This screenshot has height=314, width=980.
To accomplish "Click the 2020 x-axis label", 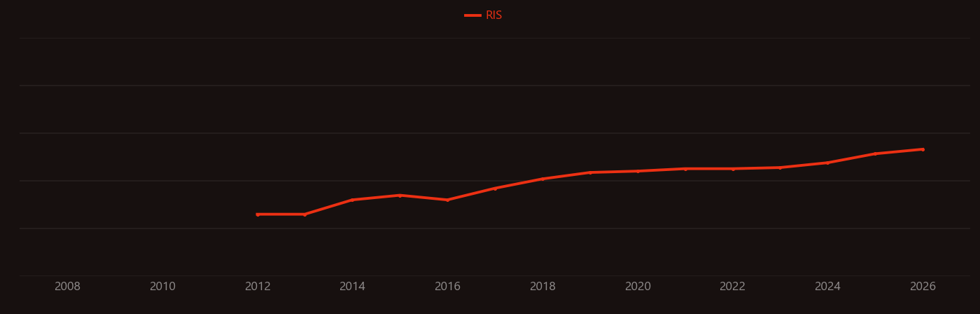I will point(638,287).
